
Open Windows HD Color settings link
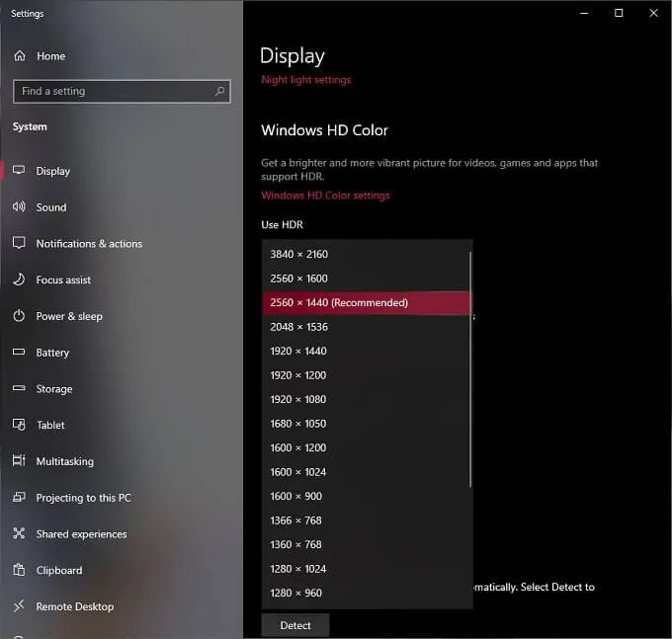click(x=325, y=196)
